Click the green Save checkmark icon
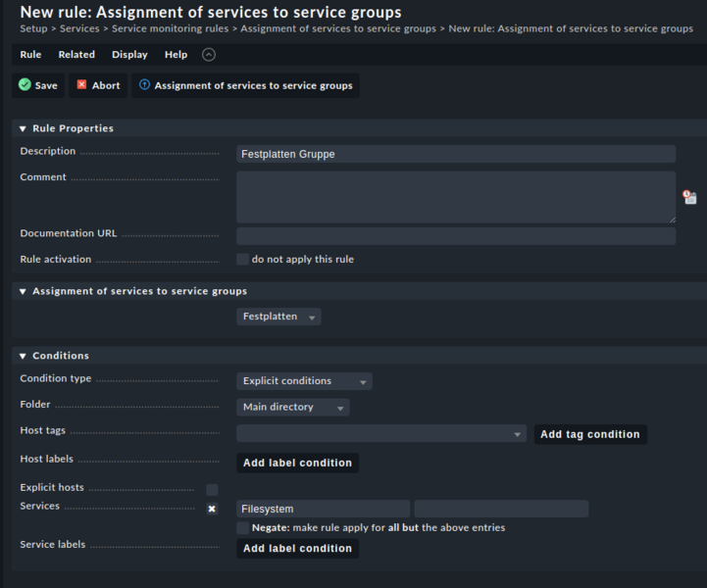The image size is (707, 588). coord(25,85)
